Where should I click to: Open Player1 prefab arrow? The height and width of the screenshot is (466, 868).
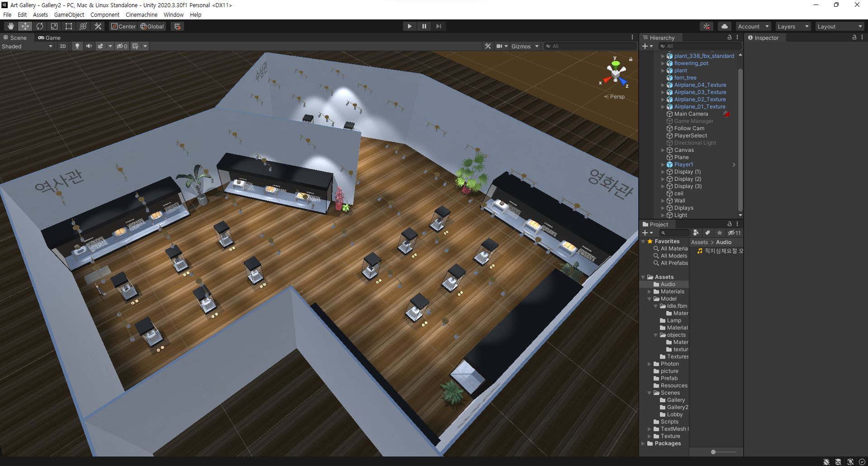[734, 165]
